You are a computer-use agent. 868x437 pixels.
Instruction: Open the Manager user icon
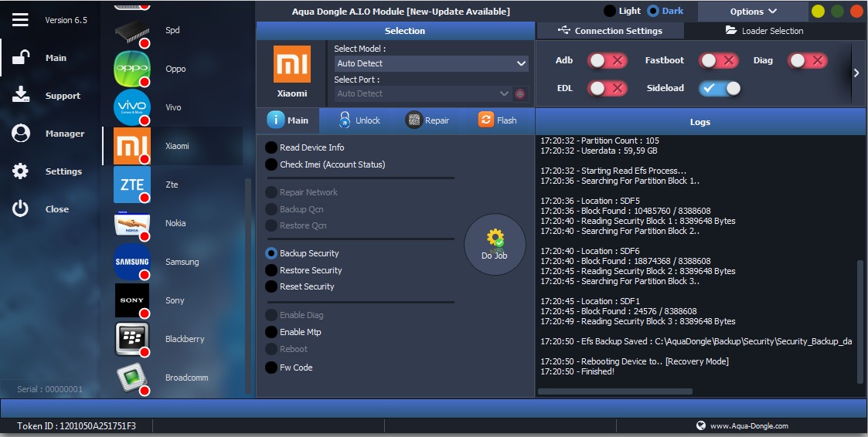click(x=21, y=134)
